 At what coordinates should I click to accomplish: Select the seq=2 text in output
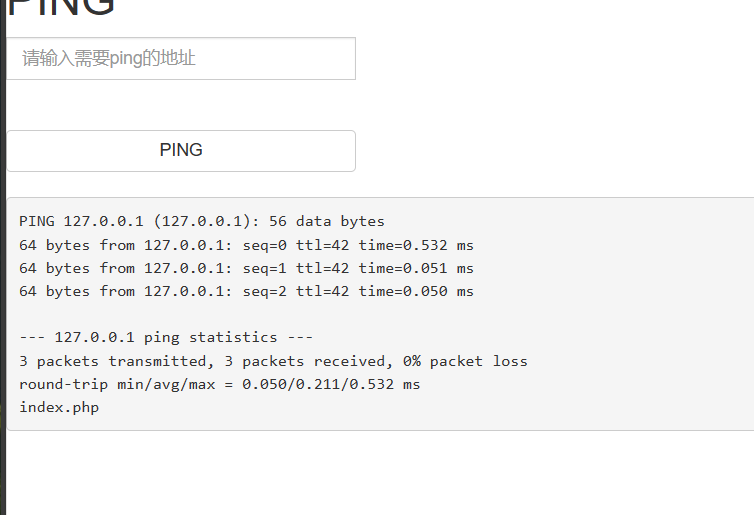[264, 291]
